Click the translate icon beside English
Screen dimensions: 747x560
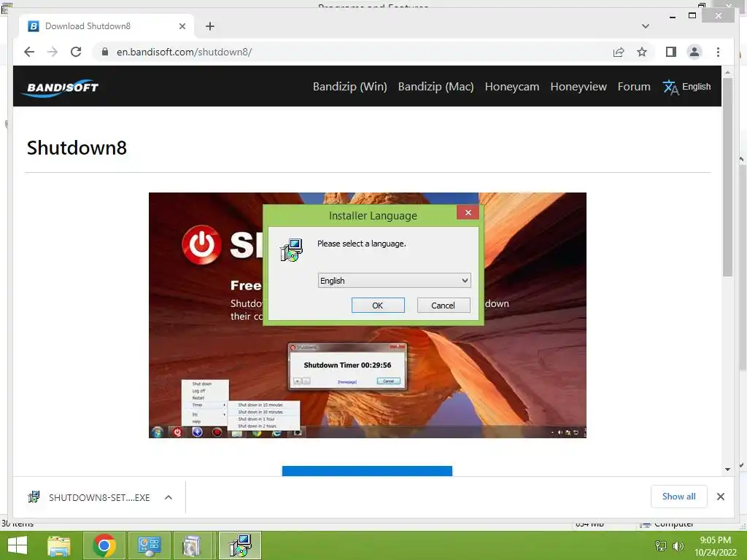pos(670,87)
